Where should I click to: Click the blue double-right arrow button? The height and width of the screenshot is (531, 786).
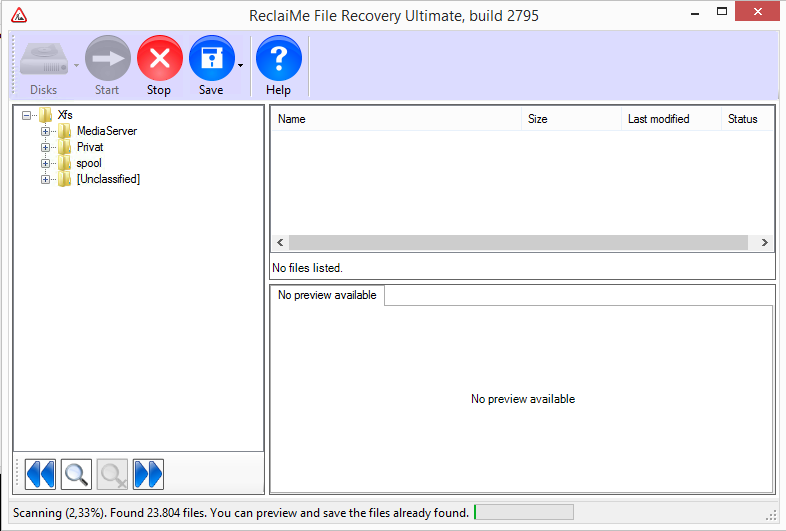click(148, 474)
